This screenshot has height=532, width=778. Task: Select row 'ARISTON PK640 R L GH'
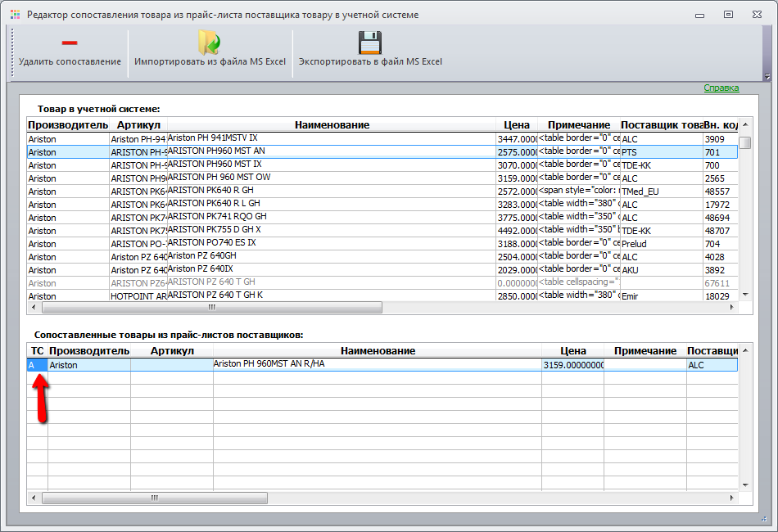(382, 205)
